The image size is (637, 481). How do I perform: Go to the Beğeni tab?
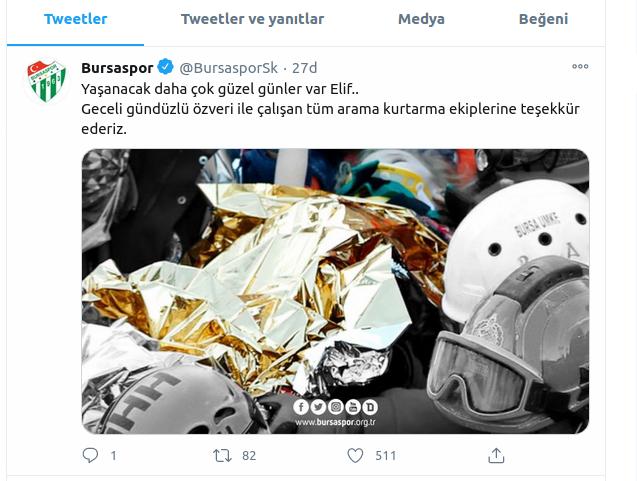pos(543,19)
